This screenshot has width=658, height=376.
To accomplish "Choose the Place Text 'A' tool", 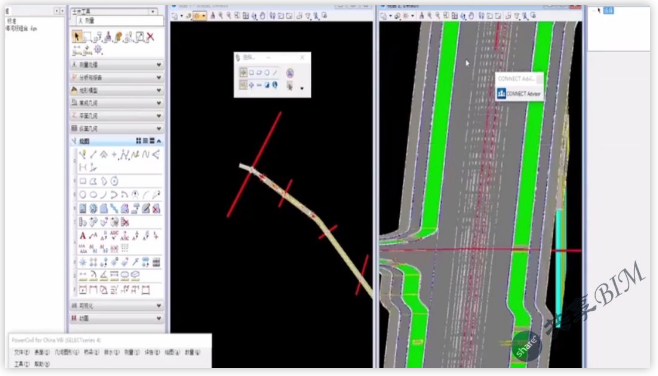I will point(83,236).
